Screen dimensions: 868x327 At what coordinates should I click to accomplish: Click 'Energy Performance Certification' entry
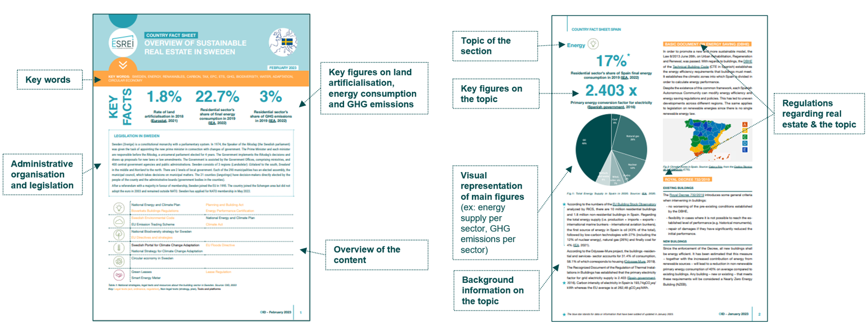pyautogui.click(x=230, y=211)
